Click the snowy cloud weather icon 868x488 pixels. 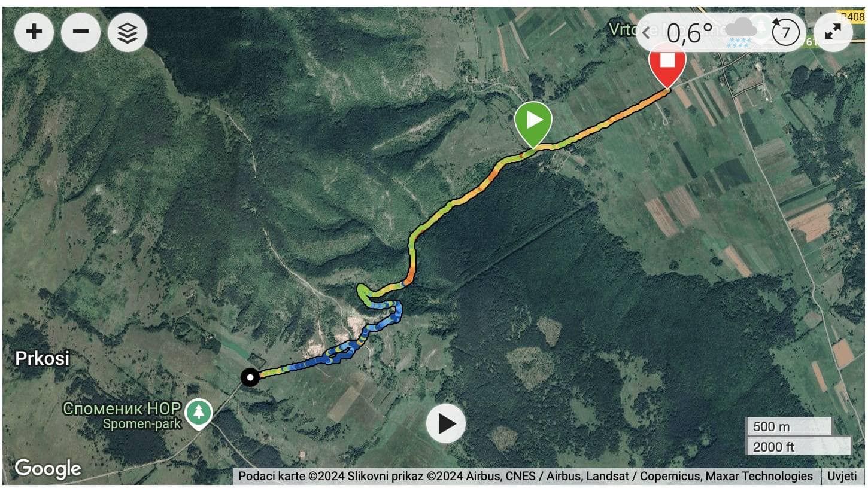point(742,32)
